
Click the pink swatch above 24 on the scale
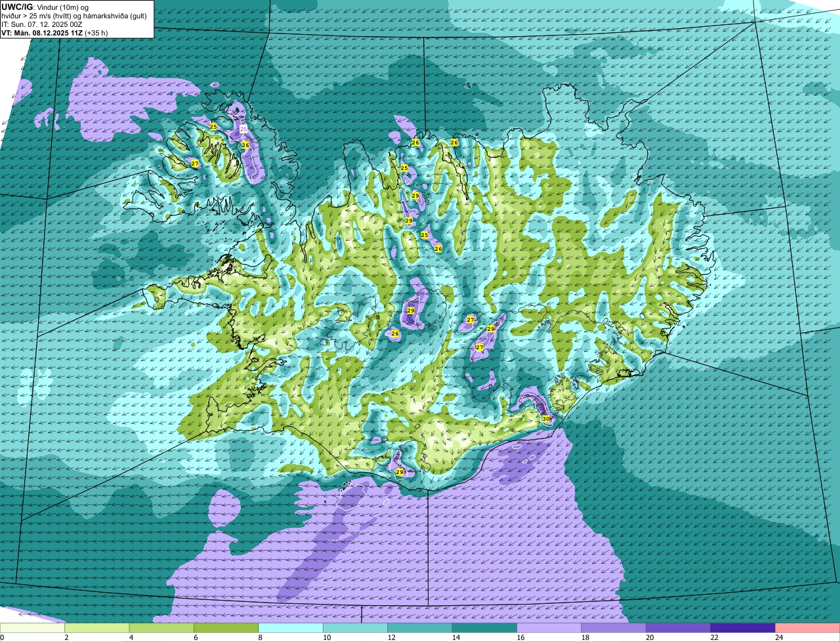point(807,628)
